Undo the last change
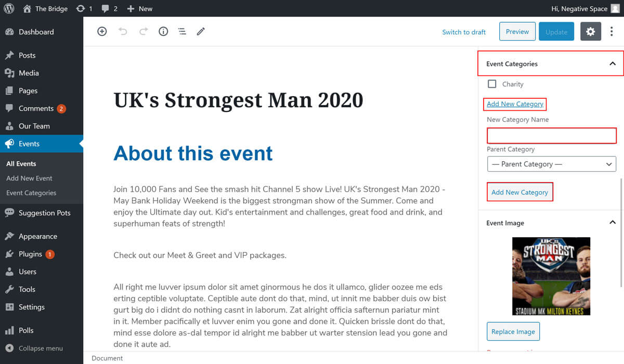624x364 pixels. click(123, 31)
